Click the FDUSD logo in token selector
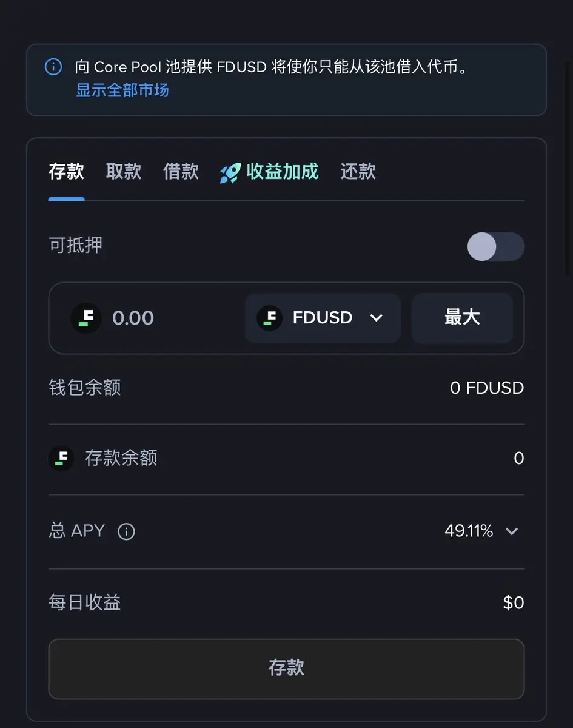Image resolution: width=573 pixels, height=728 pixels. (x=269, y=318)
